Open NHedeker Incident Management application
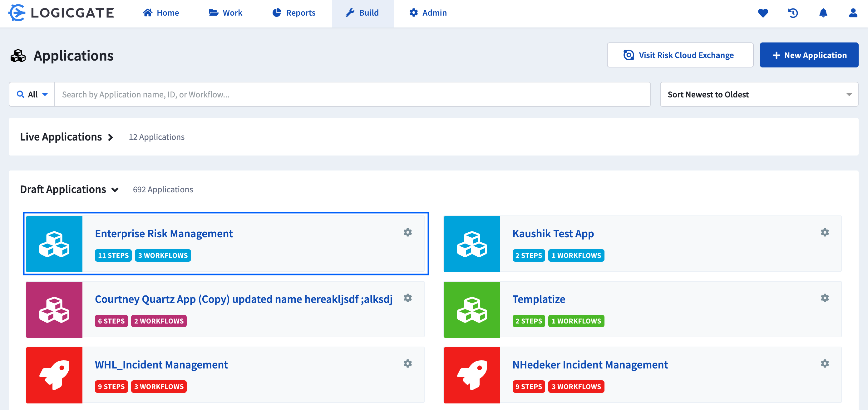 point(590,365)
